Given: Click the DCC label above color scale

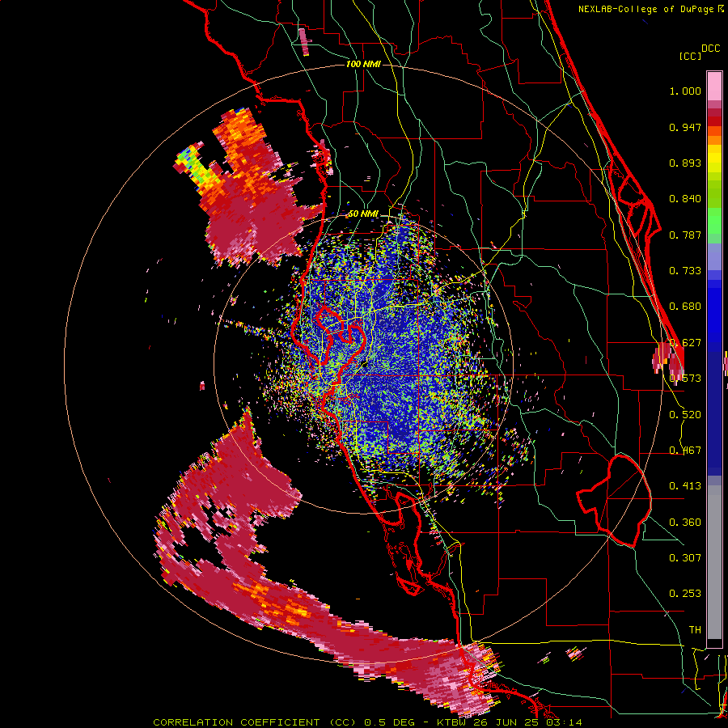Looking at the screenshot, I should point(710,49).
